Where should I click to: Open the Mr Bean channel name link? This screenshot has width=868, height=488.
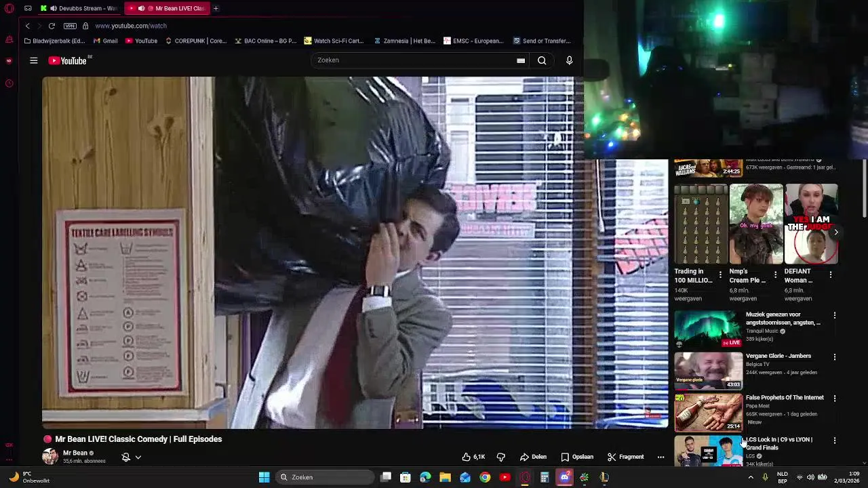75,453
